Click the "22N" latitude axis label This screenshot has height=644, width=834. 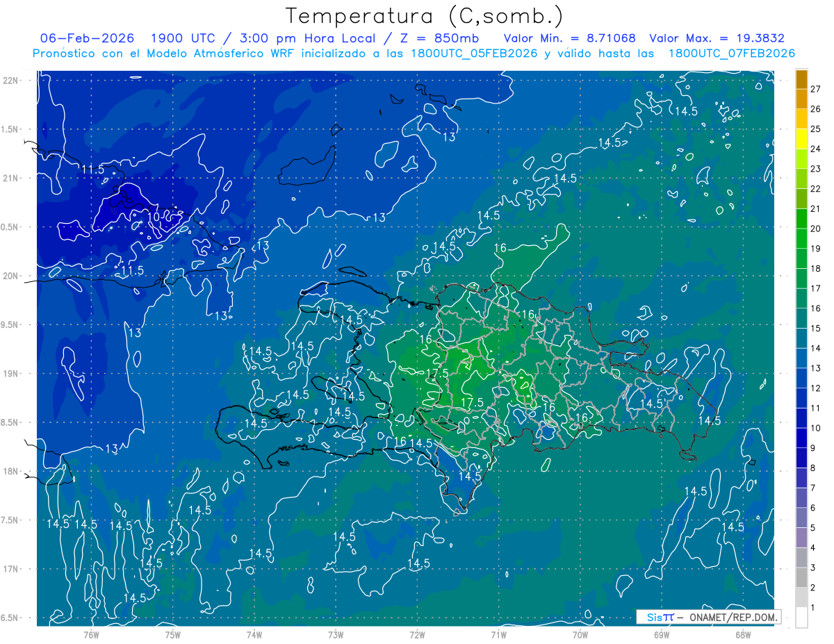click(10, 81)
